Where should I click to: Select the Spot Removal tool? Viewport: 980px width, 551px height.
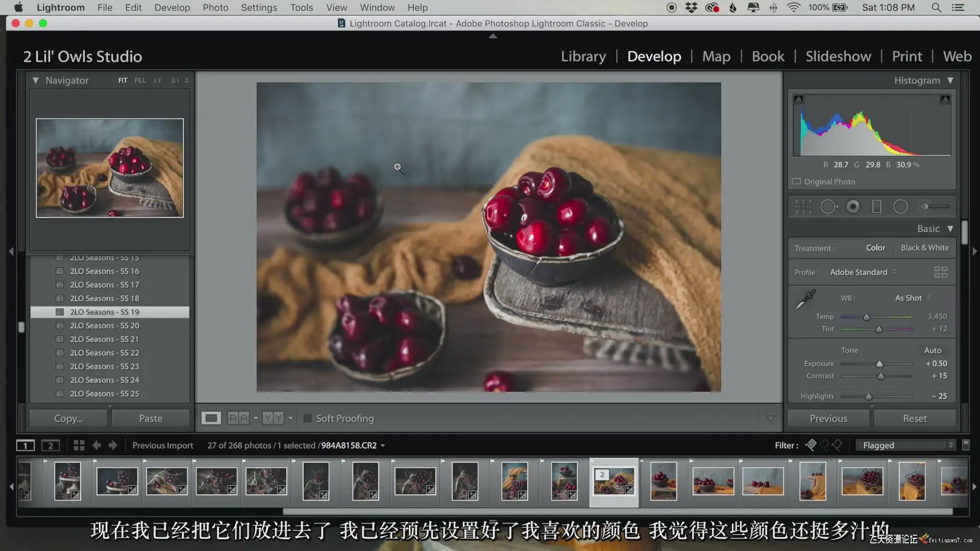828,207
